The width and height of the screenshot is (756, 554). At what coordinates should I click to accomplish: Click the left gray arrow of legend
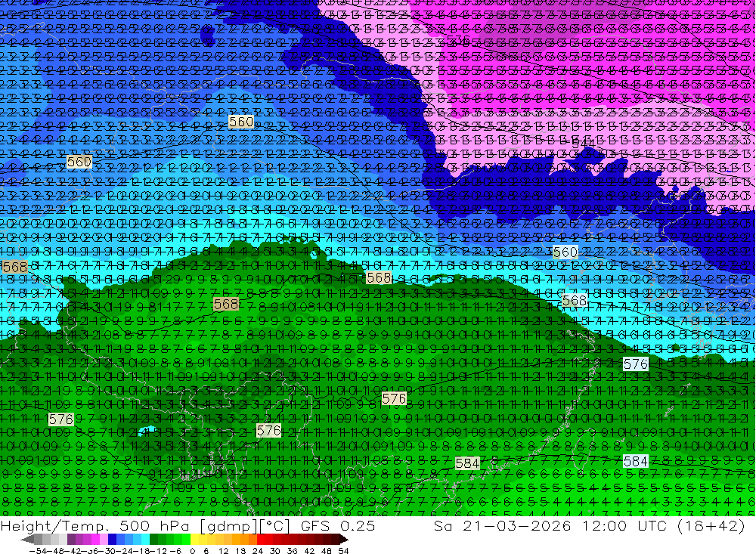pyautogui.click(x=27, y=540)
